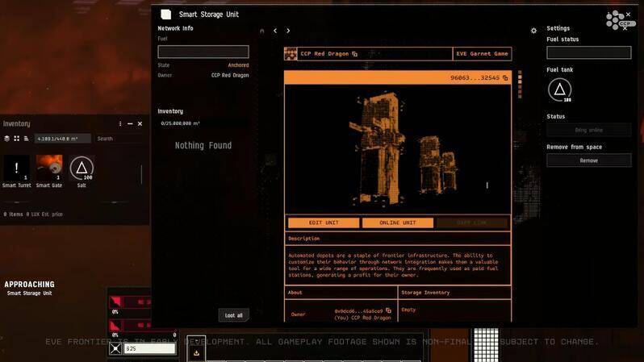Navigate forward in Smart Storage Unit browser

point(288,31)
